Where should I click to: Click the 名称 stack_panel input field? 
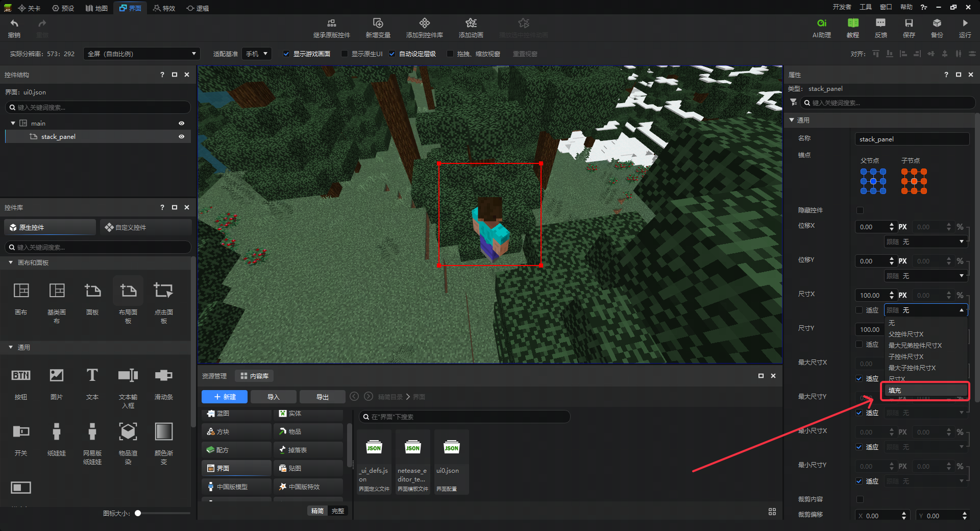[912, 139]
